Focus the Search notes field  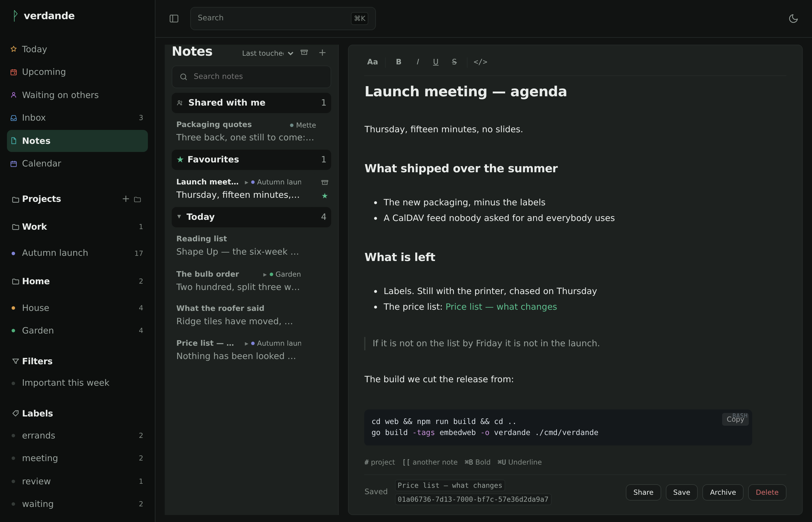point(251,77)
